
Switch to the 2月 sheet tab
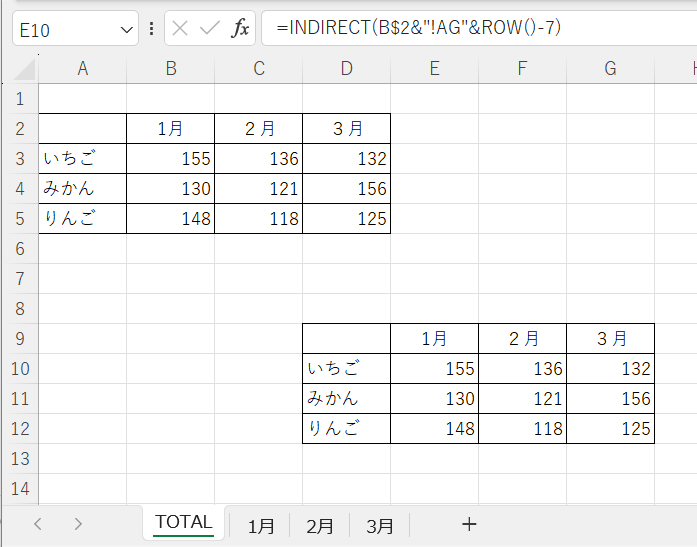(320, 525)
